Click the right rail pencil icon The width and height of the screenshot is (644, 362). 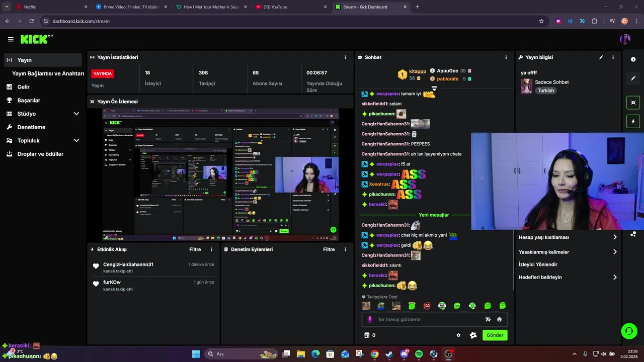point(633,78)
